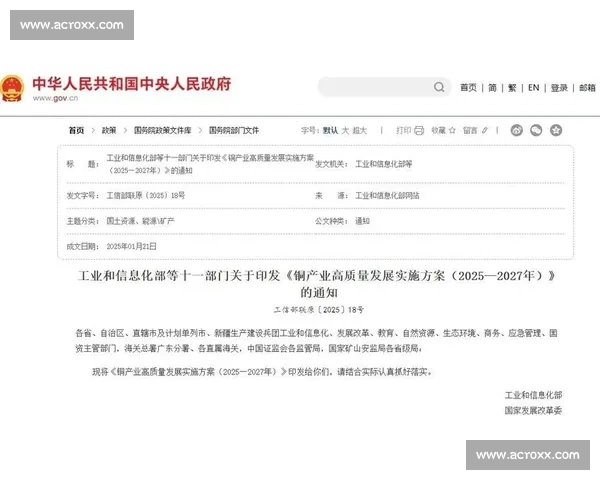
Task: Open 国务院政策文件库 breadcrumb
Action: coord(163,131)
